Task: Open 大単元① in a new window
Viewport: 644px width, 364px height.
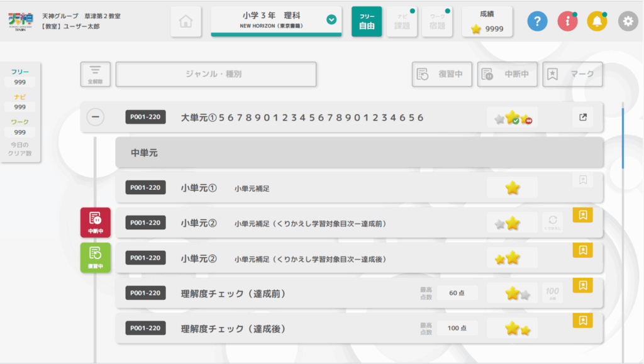Action: [x=582, y=117]
